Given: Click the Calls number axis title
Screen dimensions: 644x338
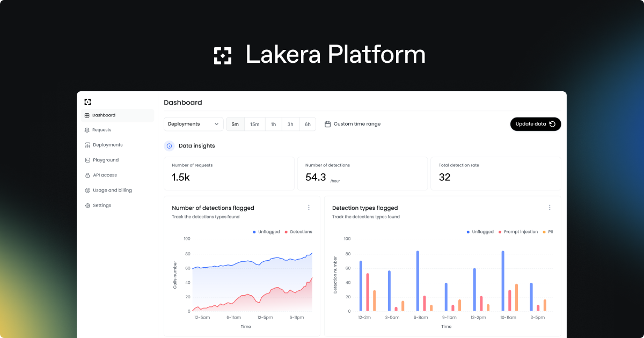Looking at the screenshot, I should [x=175, y=275].
